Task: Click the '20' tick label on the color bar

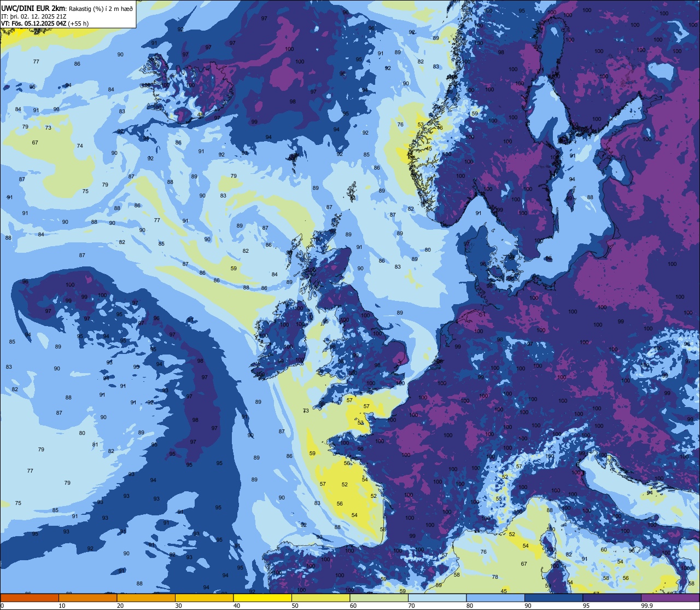Action: 120,606
